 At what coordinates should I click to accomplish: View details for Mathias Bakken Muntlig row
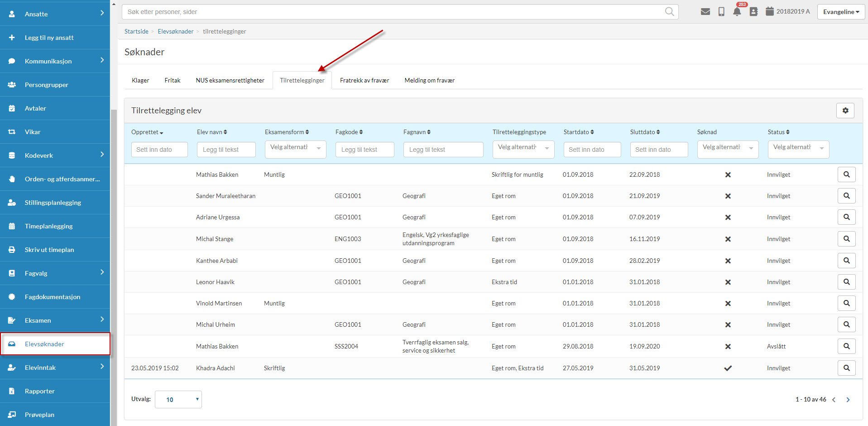click(846, 174)
